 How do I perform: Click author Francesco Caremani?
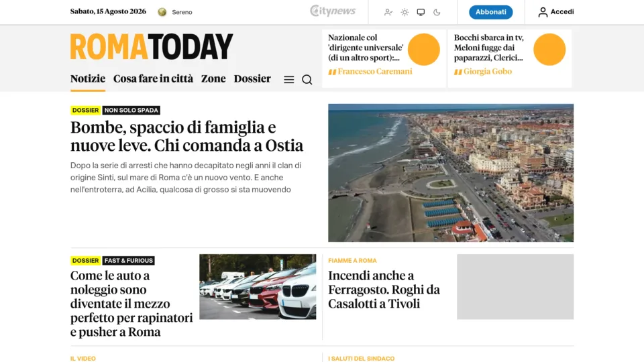tap(374, 72)
